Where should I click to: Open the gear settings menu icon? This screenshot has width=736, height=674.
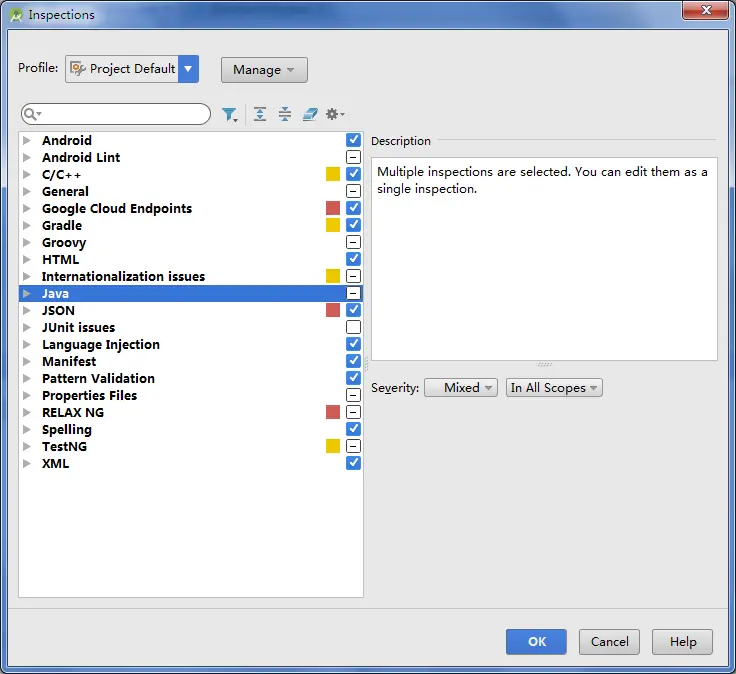[x=335, y=114]
